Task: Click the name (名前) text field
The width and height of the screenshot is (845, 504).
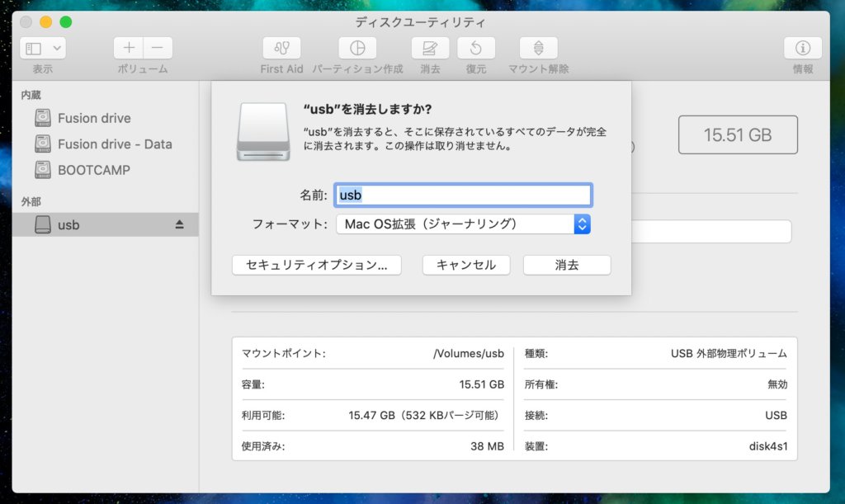Action: (x=463, y=195)
